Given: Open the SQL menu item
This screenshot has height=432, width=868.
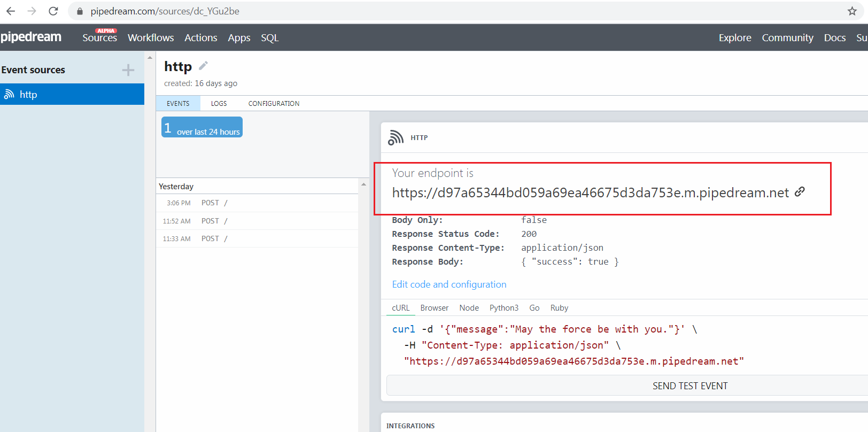Looking at the screenshot, I should coord(270,38).
